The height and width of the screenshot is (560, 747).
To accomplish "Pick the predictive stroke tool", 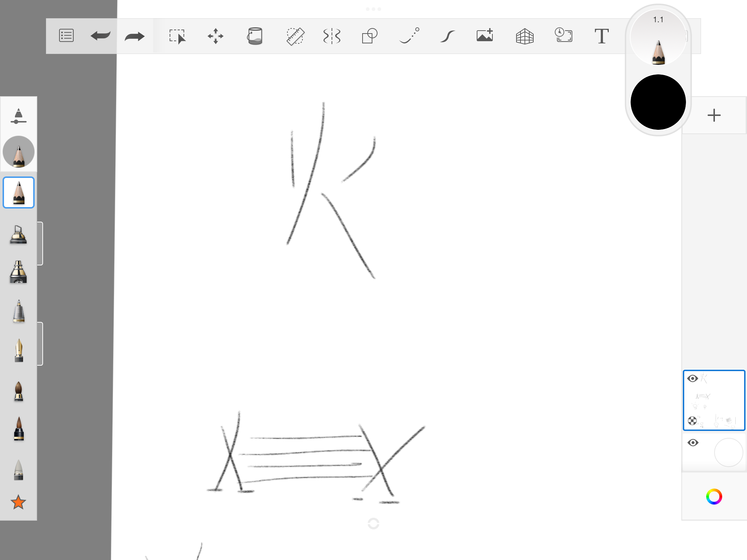I will [409, 36].
